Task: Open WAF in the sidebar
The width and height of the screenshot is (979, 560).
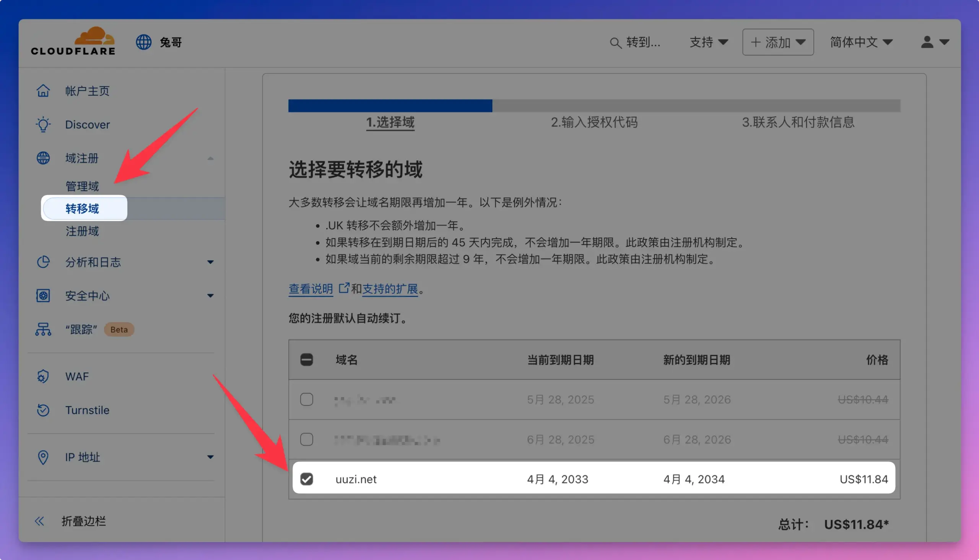Action: [77, 376]
